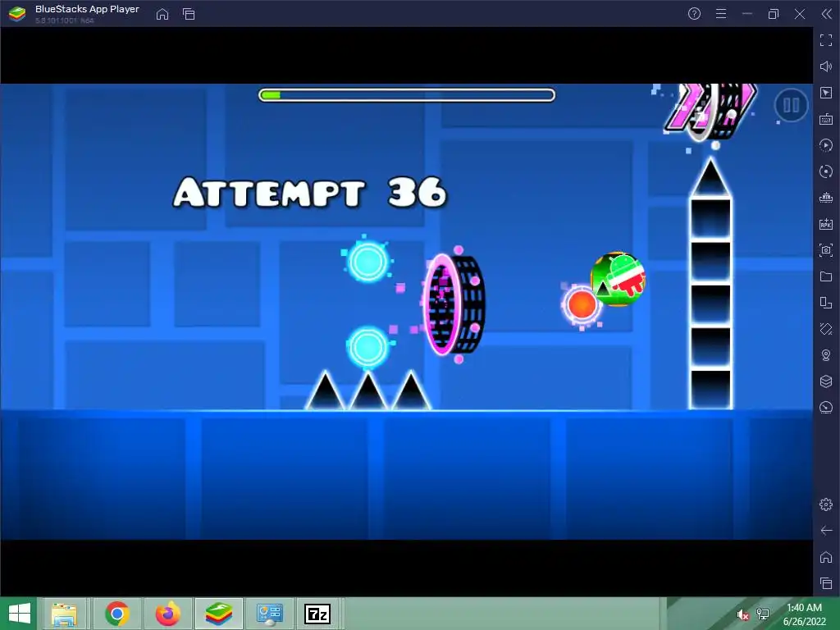Tap the lower cyan jump orb
The image size is (840, 630).
click(367, 347)
